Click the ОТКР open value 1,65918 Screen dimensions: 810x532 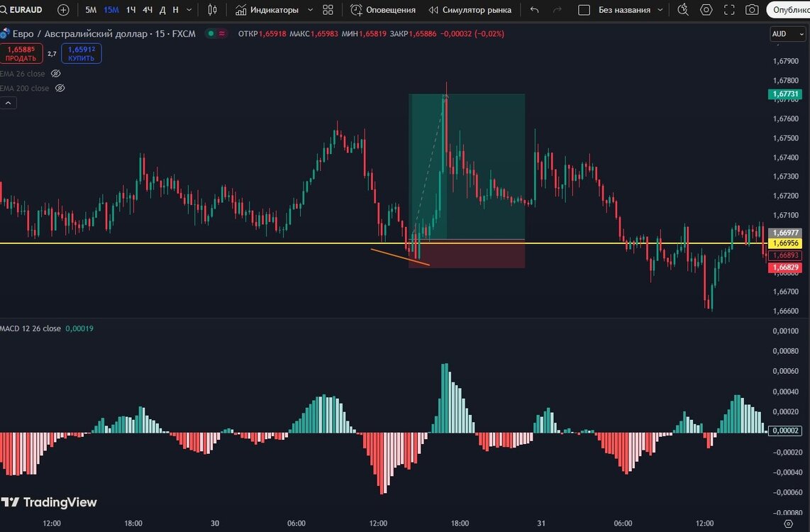pos(272,33)
